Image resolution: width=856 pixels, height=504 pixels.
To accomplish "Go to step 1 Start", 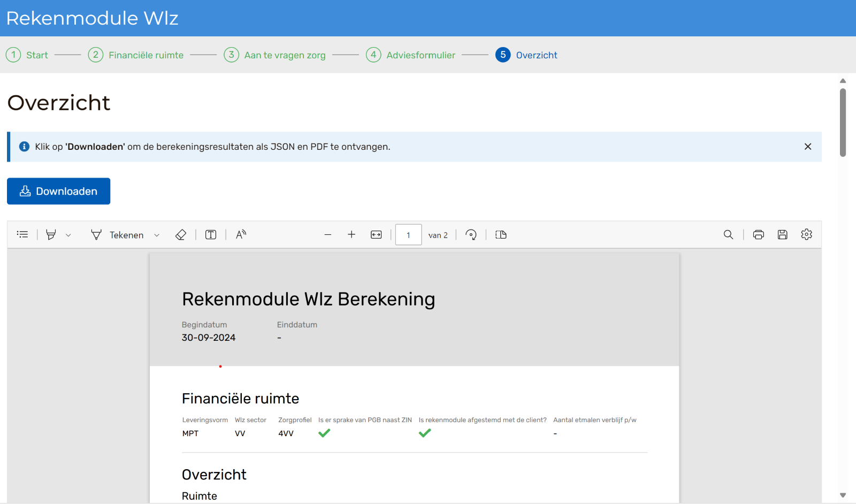I will click(27, 55).
